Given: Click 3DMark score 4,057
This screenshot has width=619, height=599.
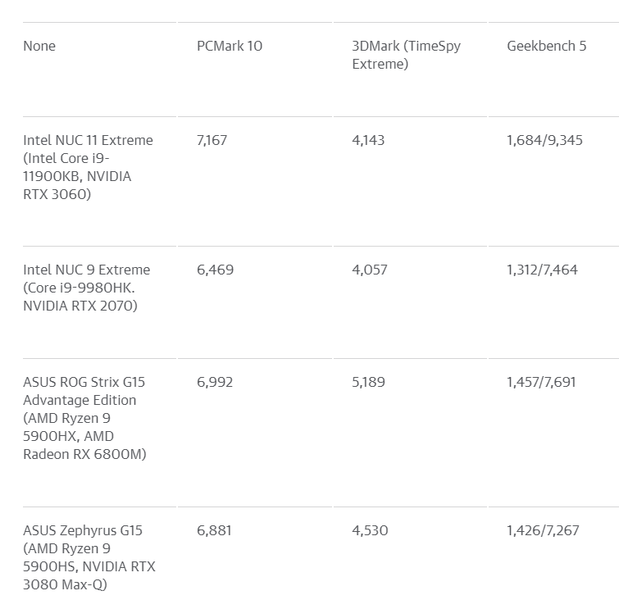Looking at the screenshot, I should (x=369, y=269).
